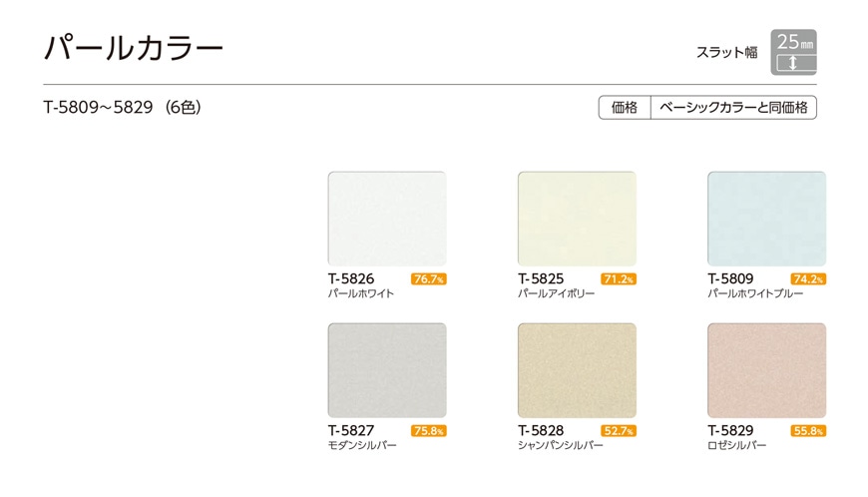Image resolution: width=868 pixels, height=497 pixels.
Task: Select the T-5828 champagne silver swatch
Action: pos(577,370)
